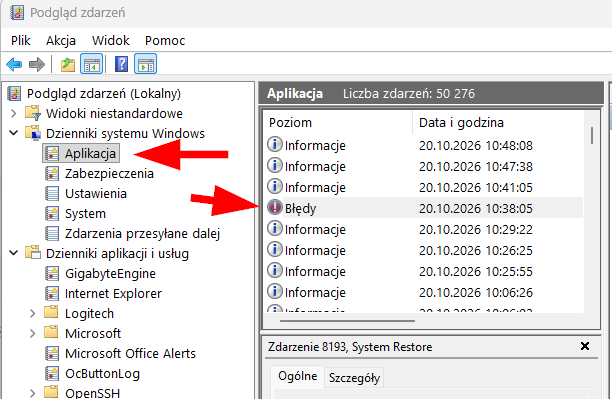Image resolution: width=612 pixels, height=399 pixels.
Task: Open the Plik menu
Action: point(21,41)
